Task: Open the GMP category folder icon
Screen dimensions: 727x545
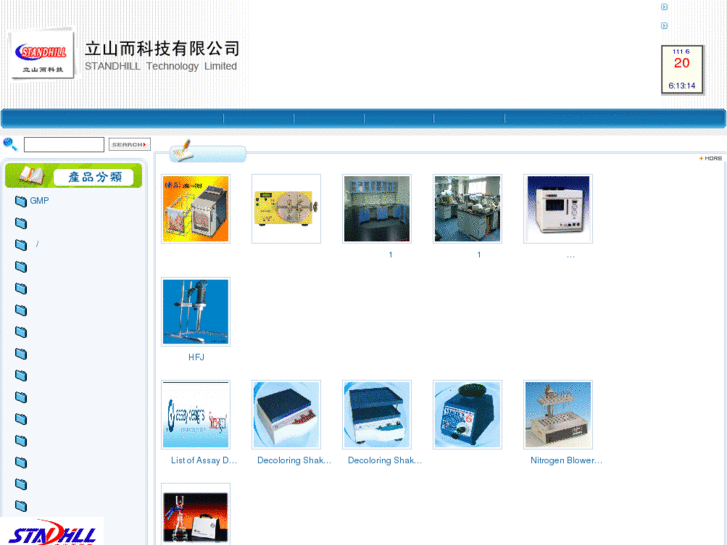Action: pos(20,201)
